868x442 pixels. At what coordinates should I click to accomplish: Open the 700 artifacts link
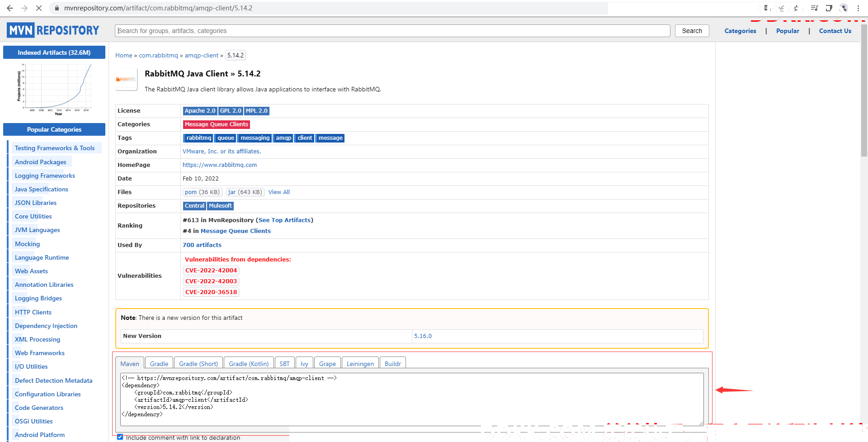point(202,245)
